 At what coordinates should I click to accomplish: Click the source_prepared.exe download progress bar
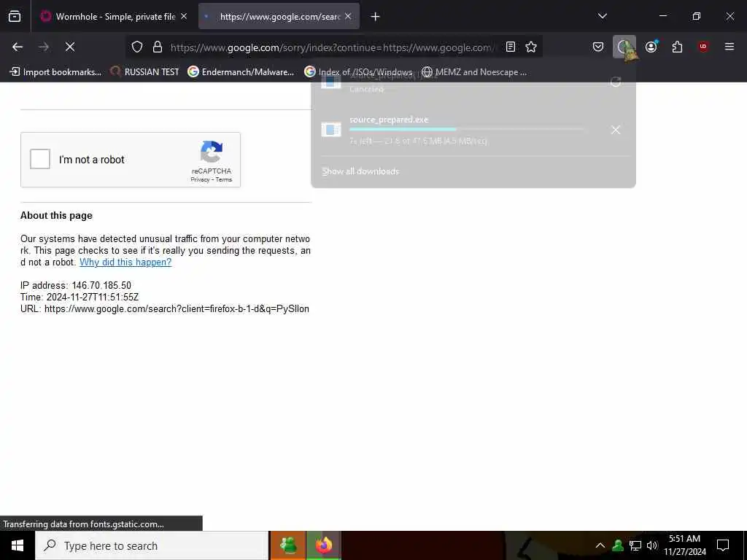coord(467,129)
